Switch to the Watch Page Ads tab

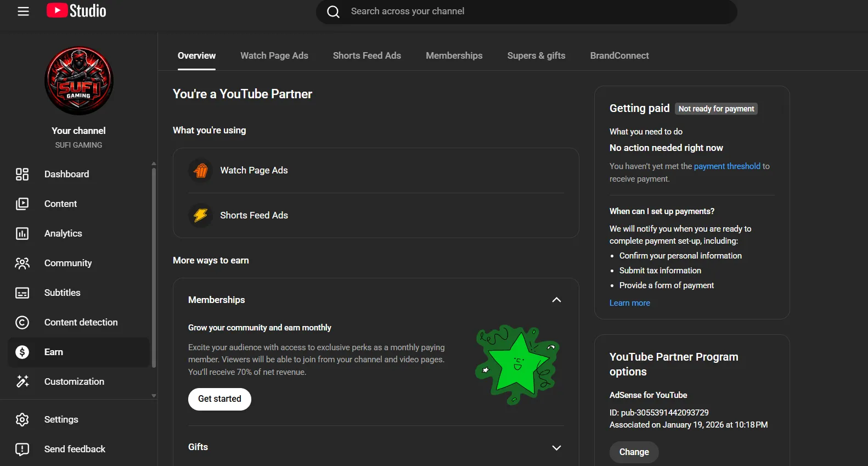[x=274, y=55]
